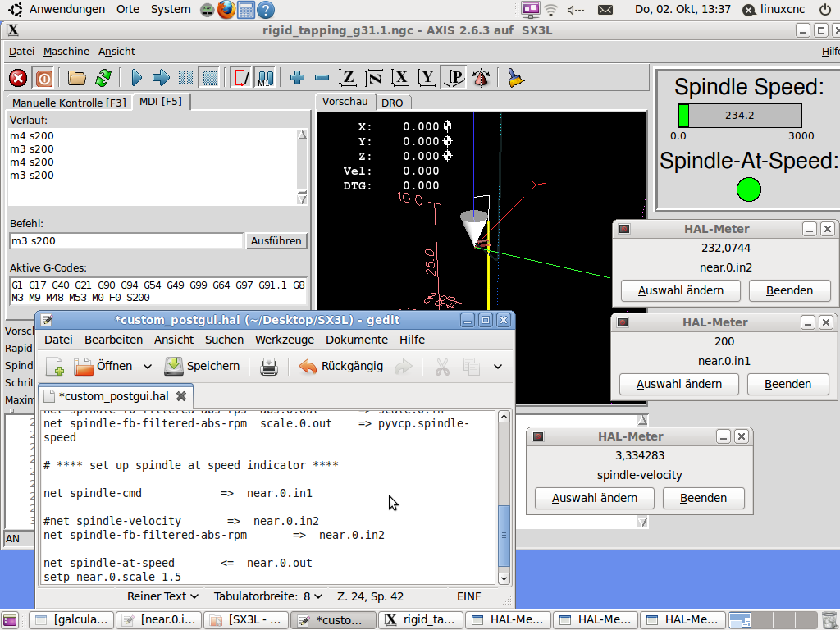Select the perspective P view
The image size is (840, 630).
pos(454,78)
